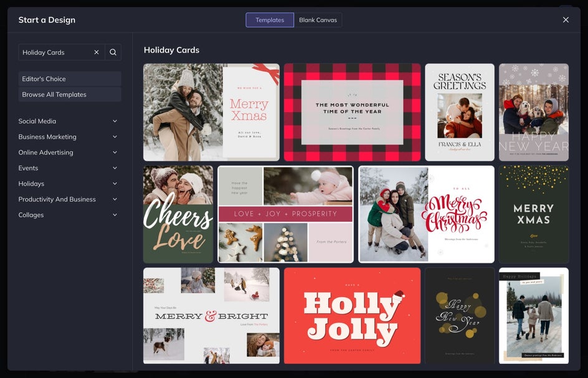588x378 pixels.
Task: Open the Love Joy Prosperity collage template
Action: coord(285,214)
